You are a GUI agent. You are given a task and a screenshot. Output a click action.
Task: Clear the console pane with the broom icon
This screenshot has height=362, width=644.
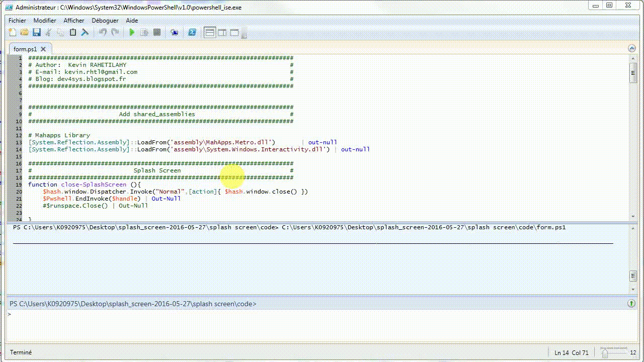pyautogui.click(x=85, y=32)
